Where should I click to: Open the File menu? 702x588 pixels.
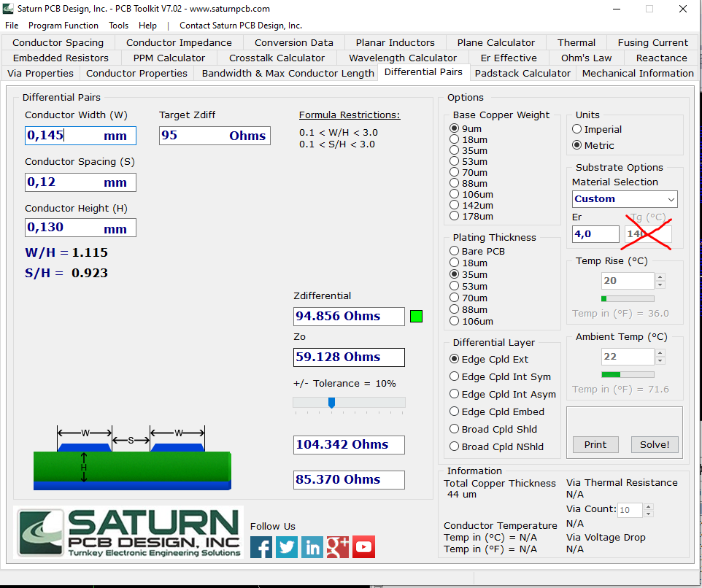[12, 26]
